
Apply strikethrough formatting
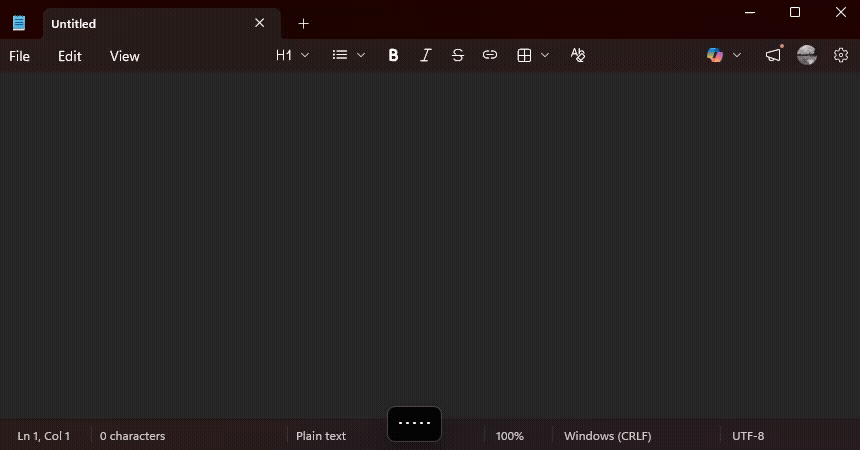click(458, 55)
